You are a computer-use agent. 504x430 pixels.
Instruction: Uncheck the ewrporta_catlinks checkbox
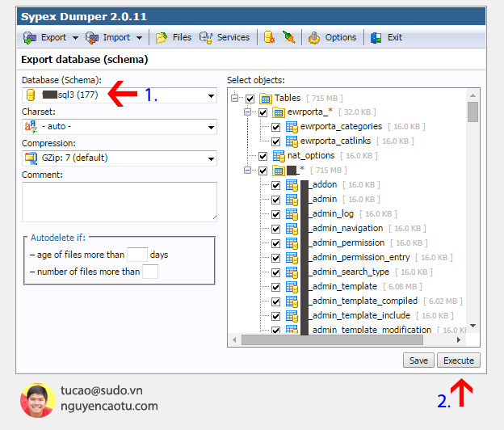click(275, 141)
